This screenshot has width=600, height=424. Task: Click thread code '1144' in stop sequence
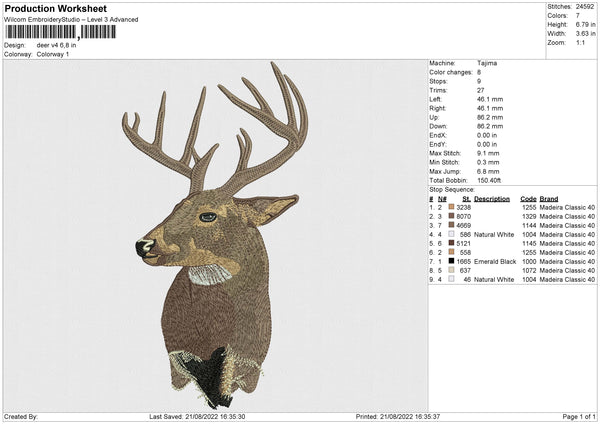tap(529, 225)
